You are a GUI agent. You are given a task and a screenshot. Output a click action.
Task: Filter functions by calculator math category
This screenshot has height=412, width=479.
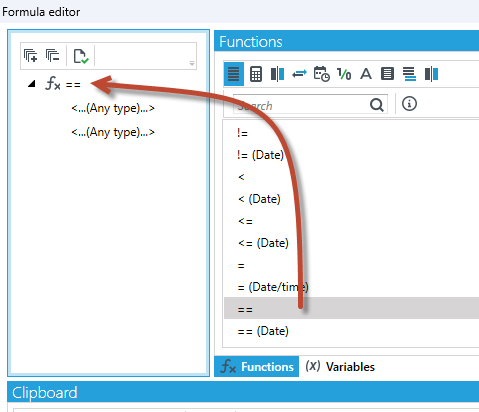pyautogui.click(x=256, y=74)
